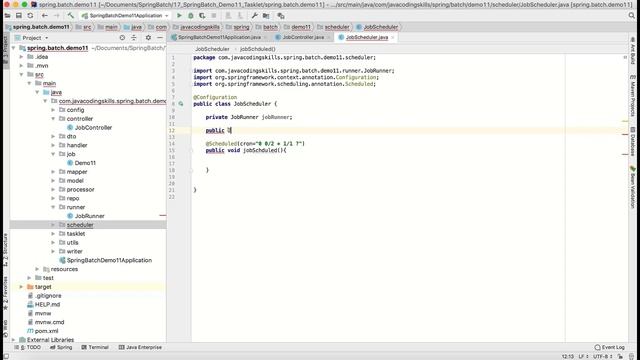Click the Synchronize refresh icon
Screen dimensions: 640x360
click(x=30, y=16)
